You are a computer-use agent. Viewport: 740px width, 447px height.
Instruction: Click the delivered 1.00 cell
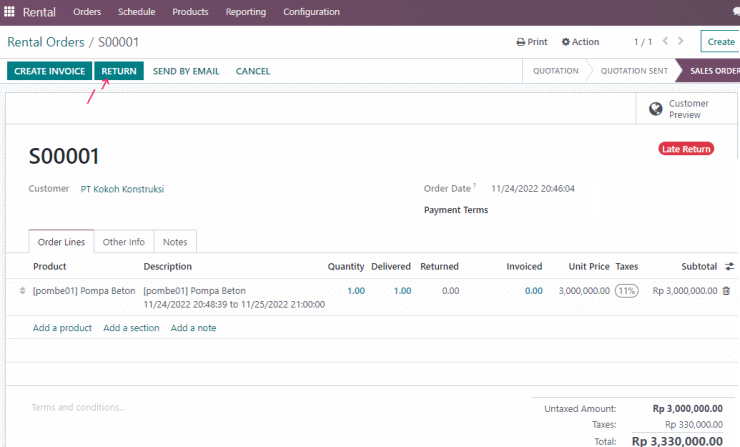[403, 291]
